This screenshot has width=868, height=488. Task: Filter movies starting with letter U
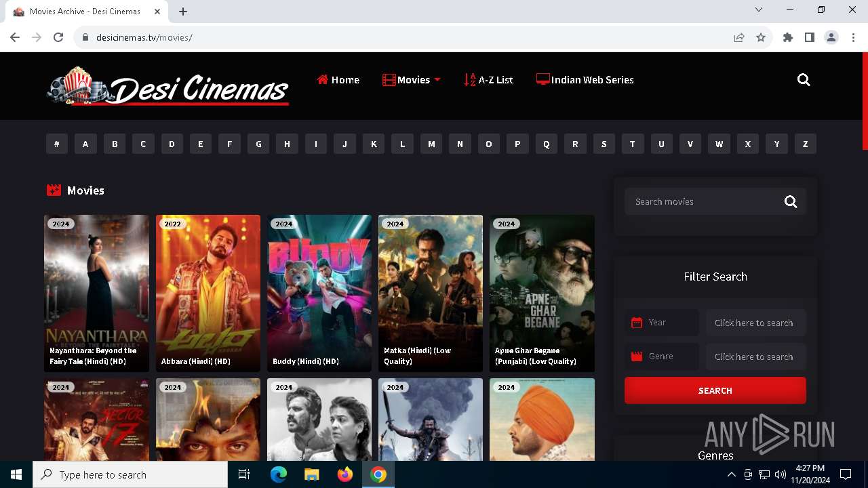[662, 144]
